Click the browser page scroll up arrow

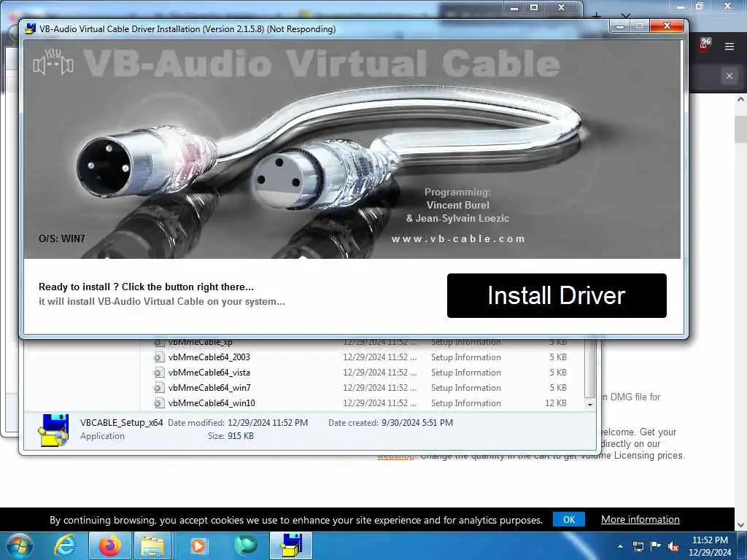740,100
